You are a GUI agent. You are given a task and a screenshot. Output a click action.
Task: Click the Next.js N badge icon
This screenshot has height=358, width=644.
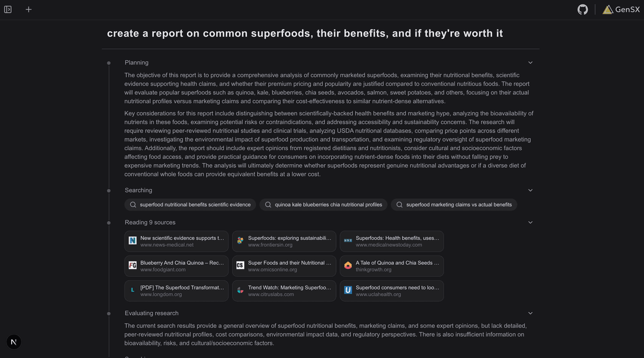click(14, 342)
